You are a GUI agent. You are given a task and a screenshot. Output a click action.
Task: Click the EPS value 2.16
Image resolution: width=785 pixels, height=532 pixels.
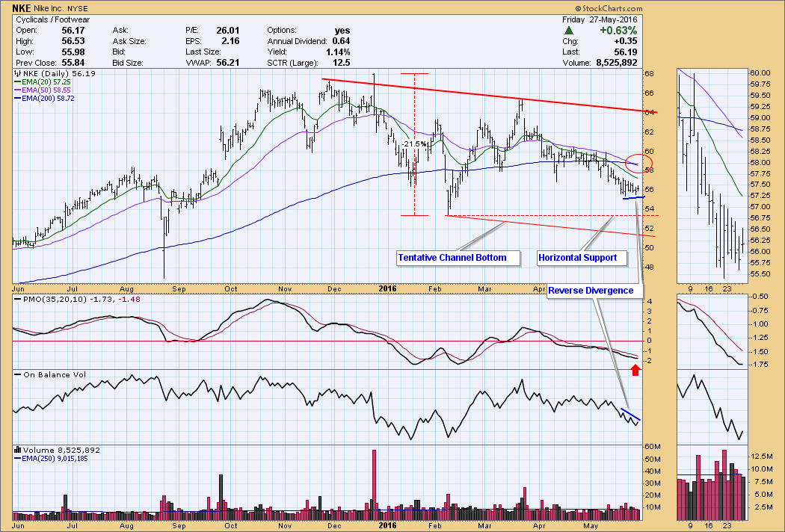tap(231, 41)
